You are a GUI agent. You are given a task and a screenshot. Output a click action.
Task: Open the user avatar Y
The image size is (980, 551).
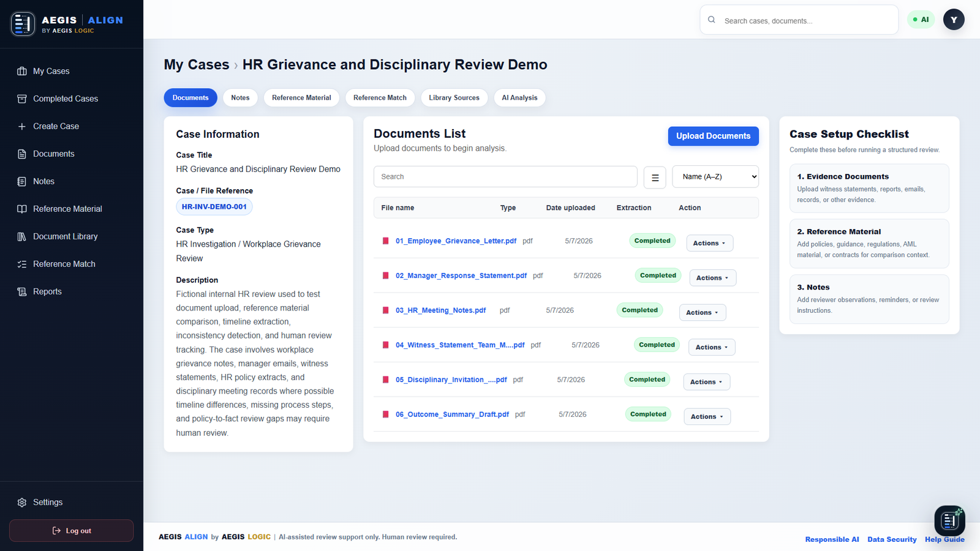[954, 20]
